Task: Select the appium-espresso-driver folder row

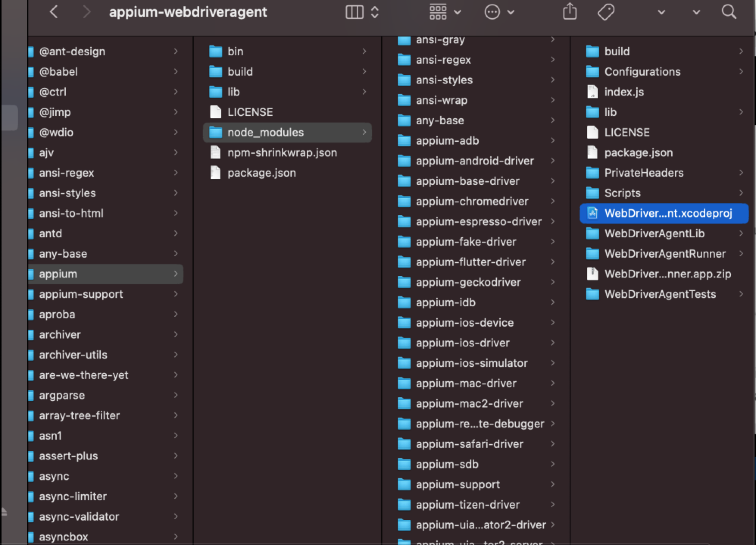Action: pyautogui.click(x=476, y=221)
